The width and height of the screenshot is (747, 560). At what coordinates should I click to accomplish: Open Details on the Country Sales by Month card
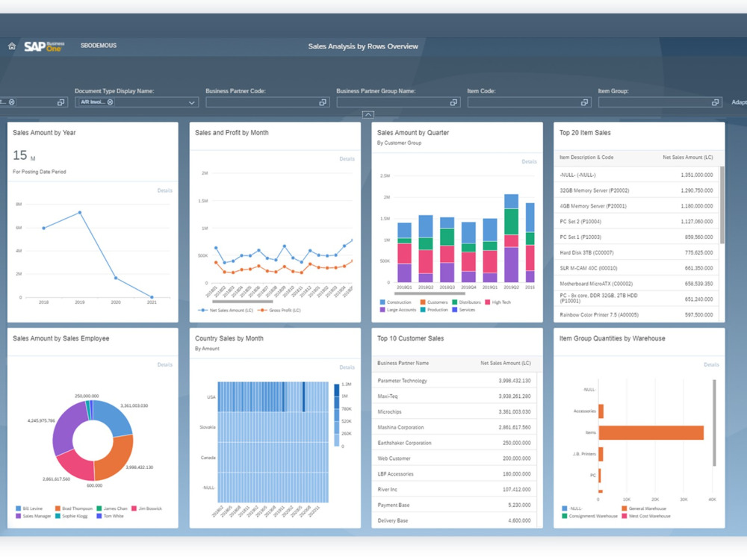click(347, 367)
